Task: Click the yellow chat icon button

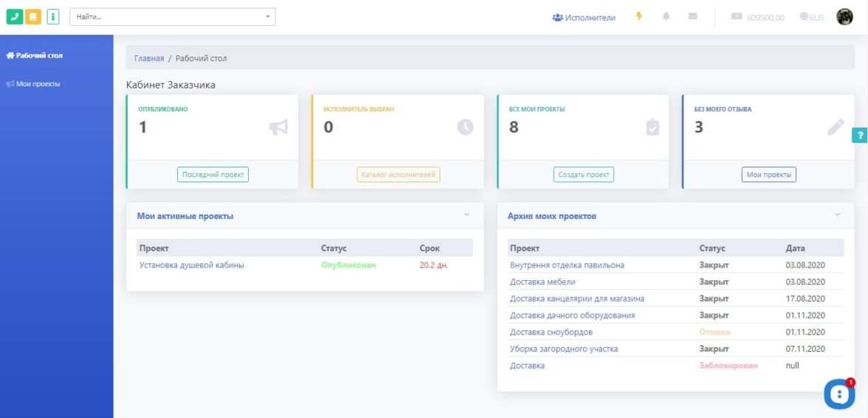Action: tap(33, 17)
